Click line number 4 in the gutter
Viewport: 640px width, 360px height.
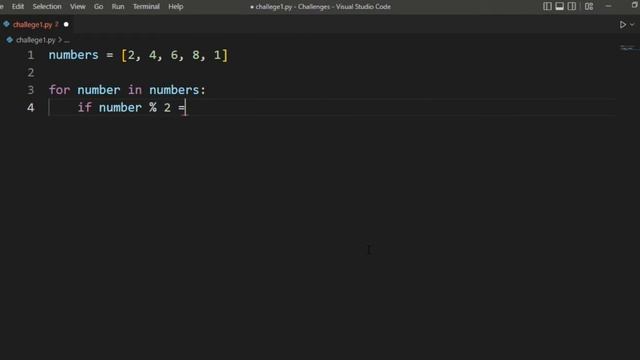coord(31,107)
